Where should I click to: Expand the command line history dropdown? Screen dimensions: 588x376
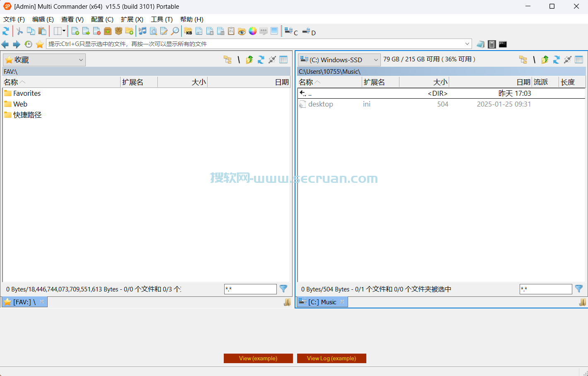point(467,44)
